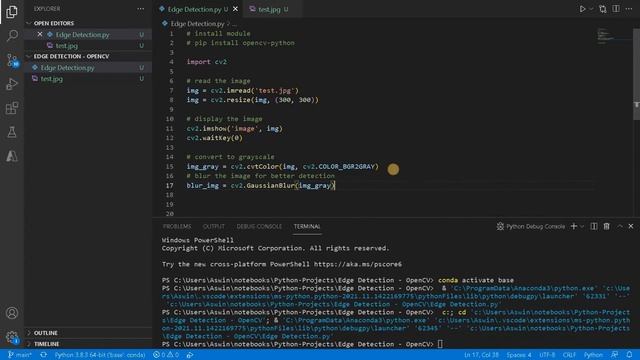Select the Terminal panel tab
The height and width of the screenshot is (360, 640).
point(307,227)
